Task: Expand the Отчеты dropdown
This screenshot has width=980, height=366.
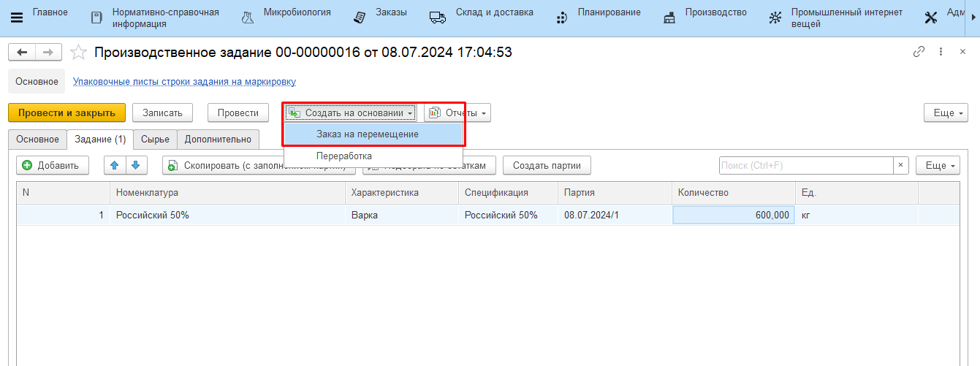Action: 457,113
